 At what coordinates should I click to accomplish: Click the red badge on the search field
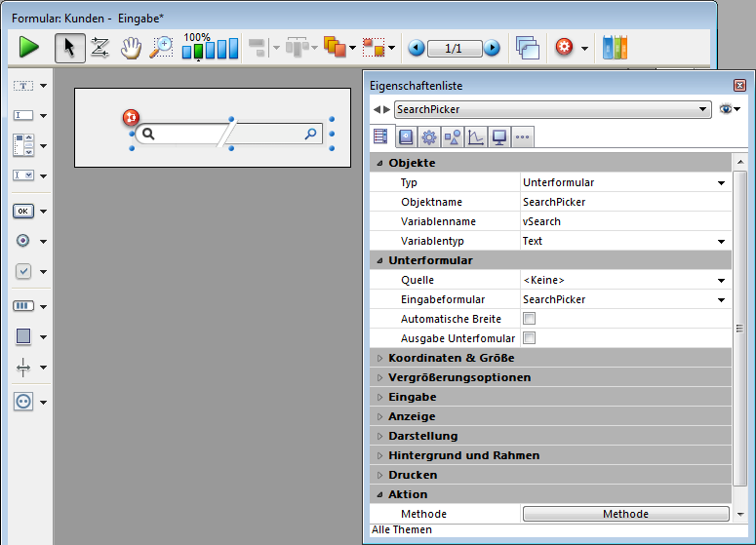coord(132,118)
